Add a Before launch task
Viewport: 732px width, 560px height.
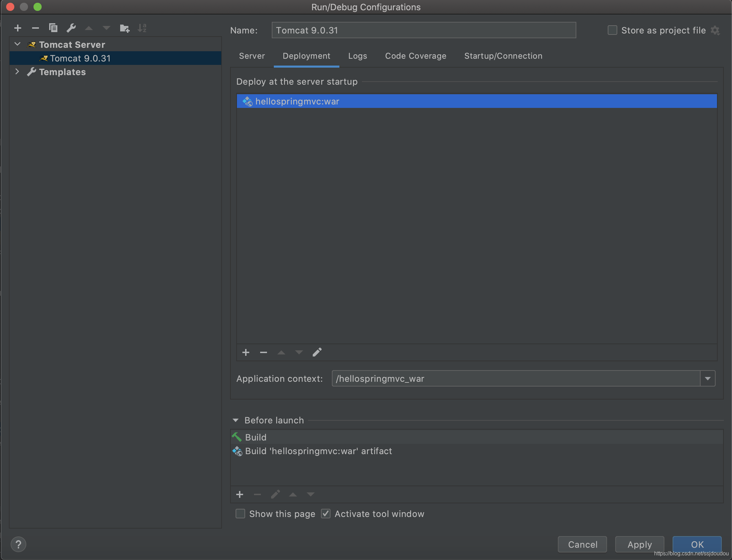point(240,494)
